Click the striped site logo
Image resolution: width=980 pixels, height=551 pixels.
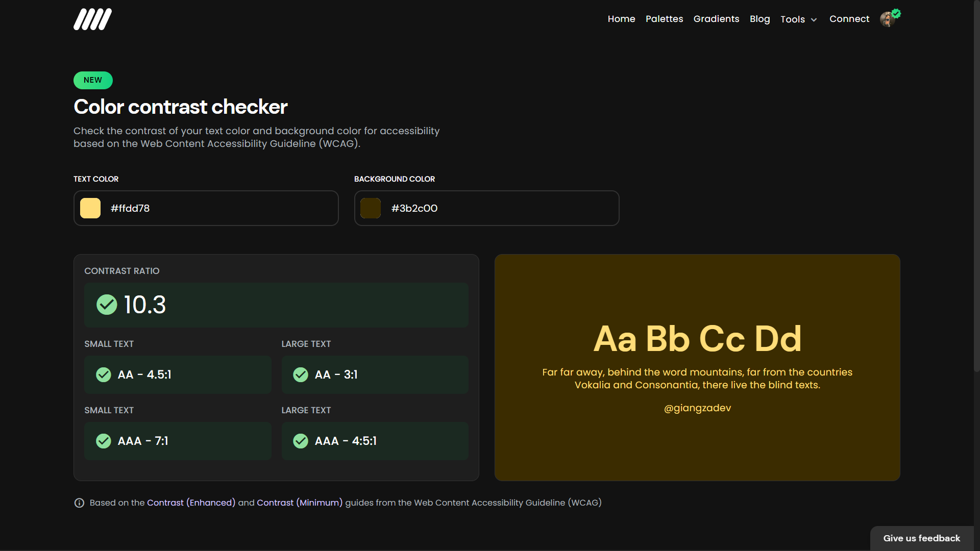click(92, 19)
